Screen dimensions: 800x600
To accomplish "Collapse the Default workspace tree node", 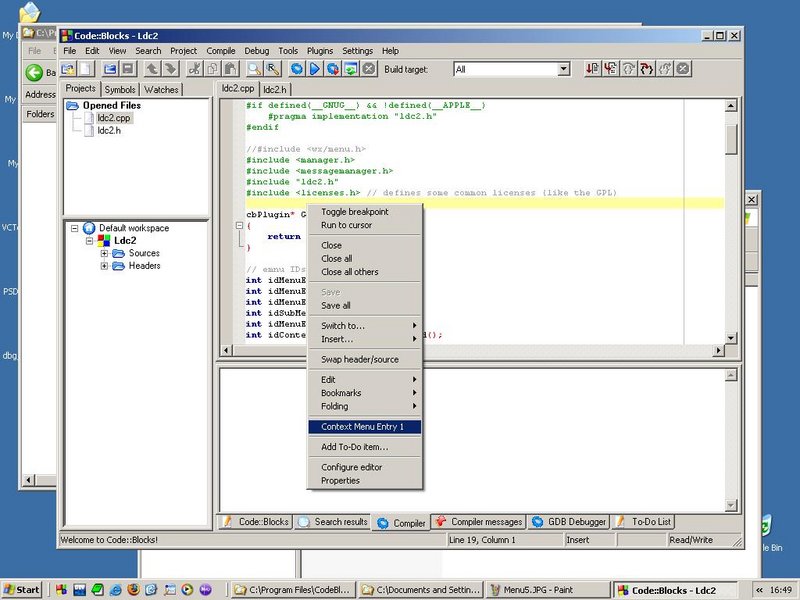I will tap(74, 228).
